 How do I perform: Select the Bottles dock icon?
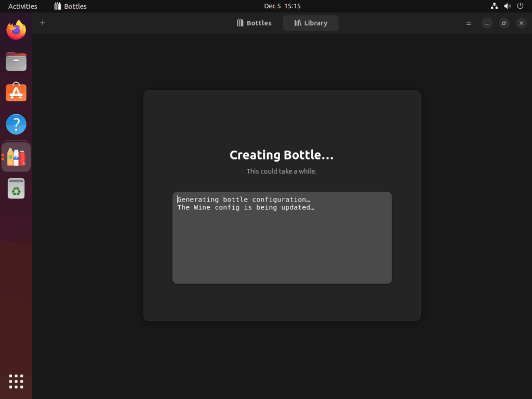pyautogui.click(x=16, y=156)
